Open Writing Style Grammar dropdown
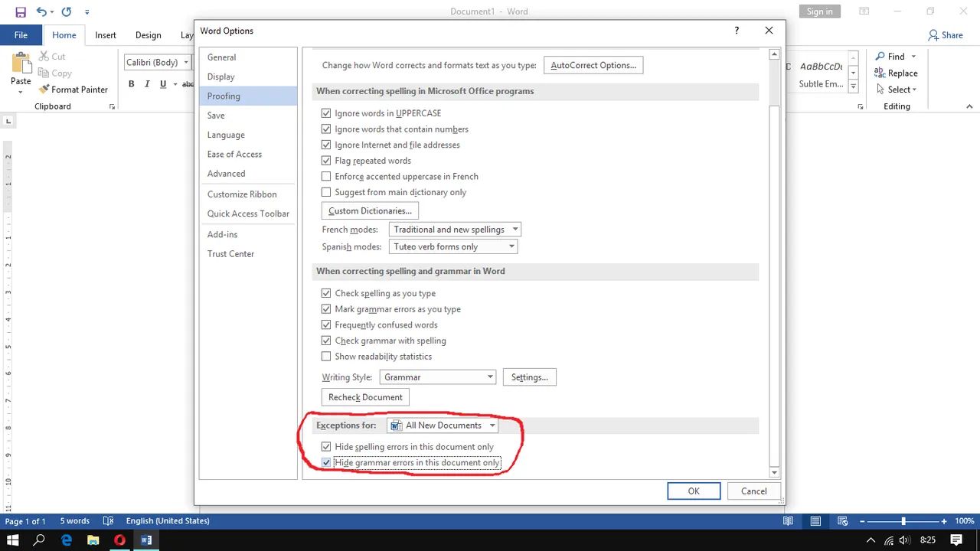 point(438,377)
